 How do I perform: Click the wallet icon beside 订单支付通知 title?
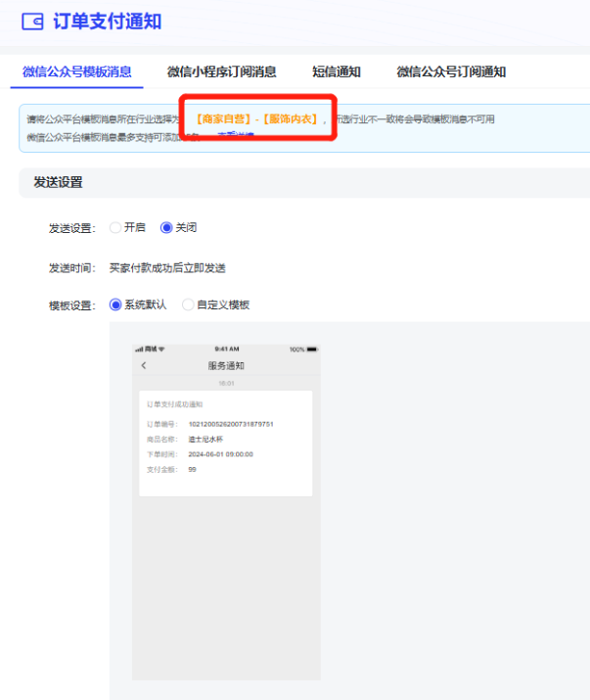(31, 22)
